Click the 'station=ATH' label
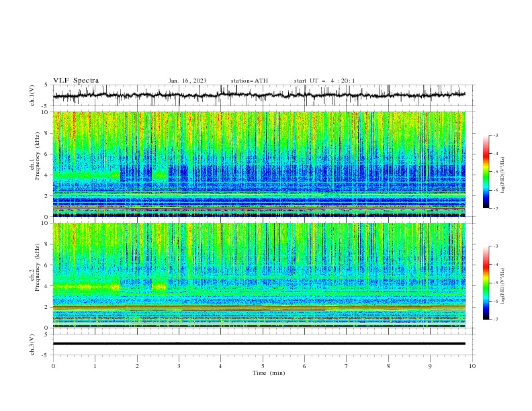Image resolution: width=532 pixels, height=411 pixels. (249, 81)
